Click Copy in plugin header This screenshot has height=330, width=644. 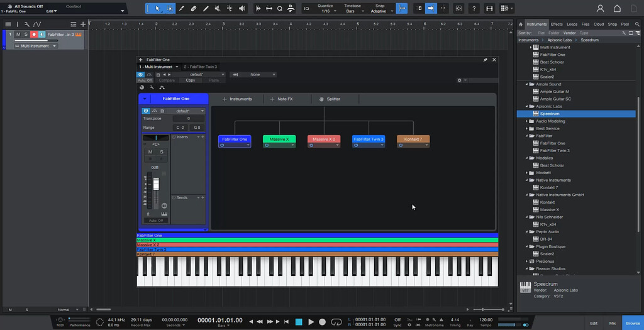[x=190, y=80]
